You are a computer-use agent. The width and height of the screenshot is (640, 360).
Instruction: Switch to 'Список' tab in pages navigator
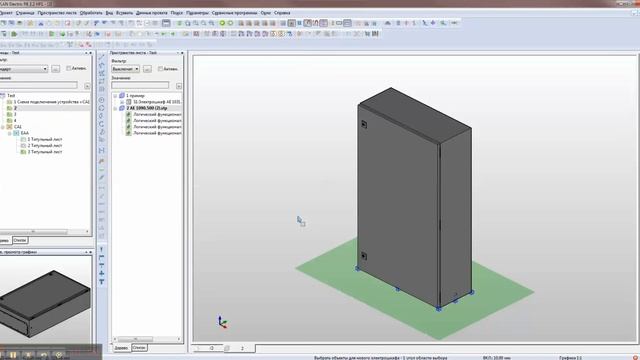point(20,240)
